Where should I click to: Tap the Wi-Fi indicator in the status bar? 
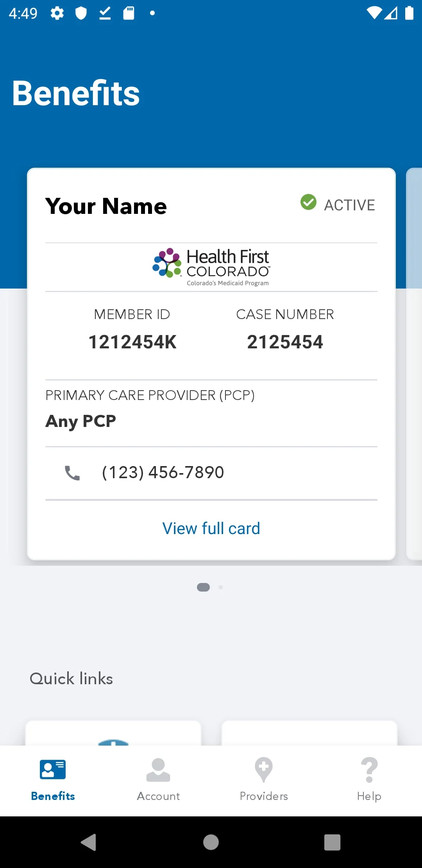[x=374, y=13]
